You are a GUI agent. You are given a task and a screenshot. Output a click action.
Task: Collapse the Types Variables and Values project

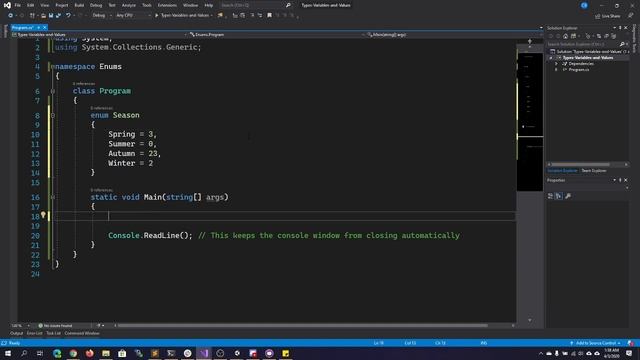[551, 58]
